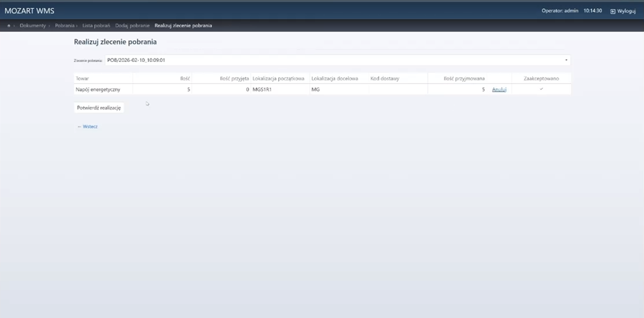Click the MOZART WMS logo title
The width and height of the screenshot is (644, 318).
pos(29,11)
